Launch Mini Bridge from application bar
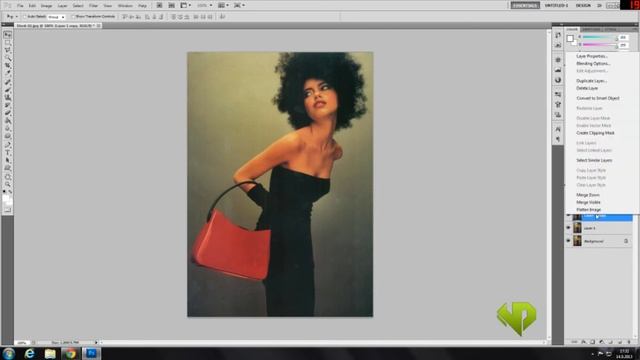This screenshot has width=640, height=360. [171, 5]
